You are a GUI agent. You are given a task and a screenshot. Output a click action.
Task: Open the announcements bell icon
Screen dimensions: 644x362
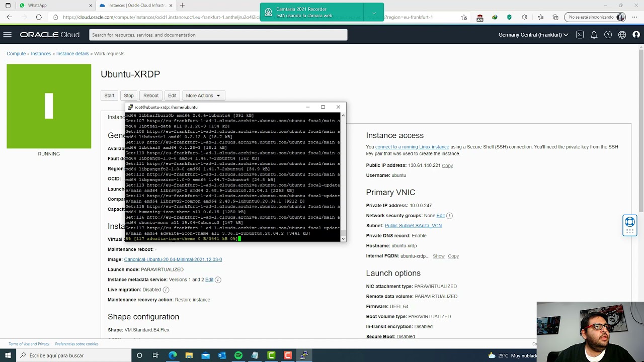coord(594,35)
